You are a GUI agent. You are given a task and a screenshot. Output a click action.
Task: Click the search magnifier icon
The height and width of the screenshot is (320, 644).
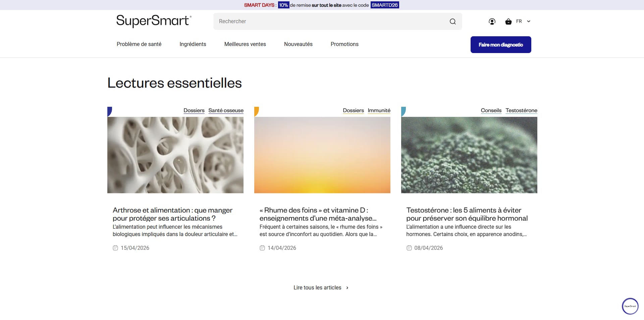452,21
